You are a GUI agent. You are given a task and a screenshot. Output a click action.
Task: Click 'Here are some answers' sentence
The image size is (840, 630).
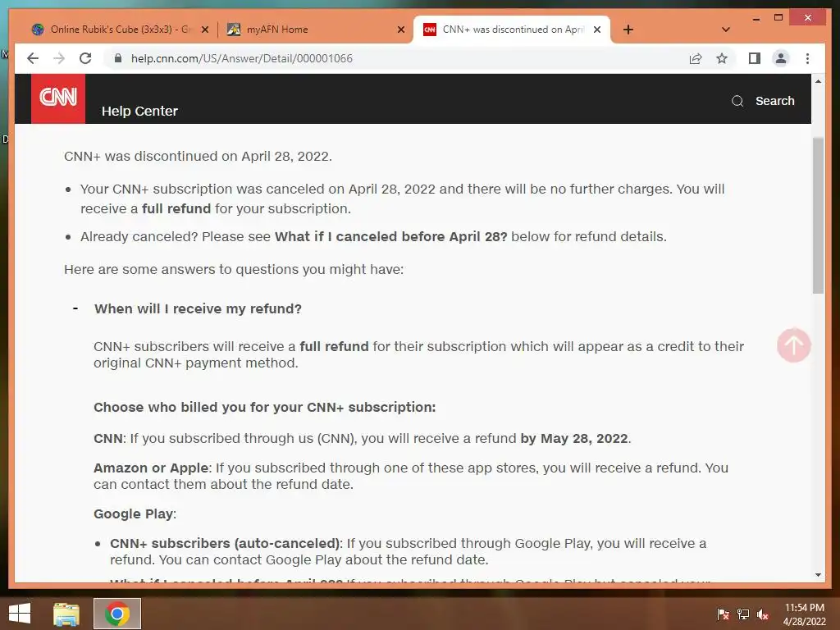click(234, 269)
